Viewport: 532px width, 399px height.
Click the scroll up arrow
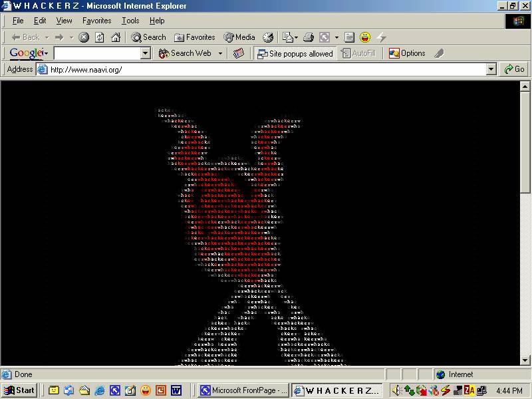pyautogui.click(x=525, y=87)
